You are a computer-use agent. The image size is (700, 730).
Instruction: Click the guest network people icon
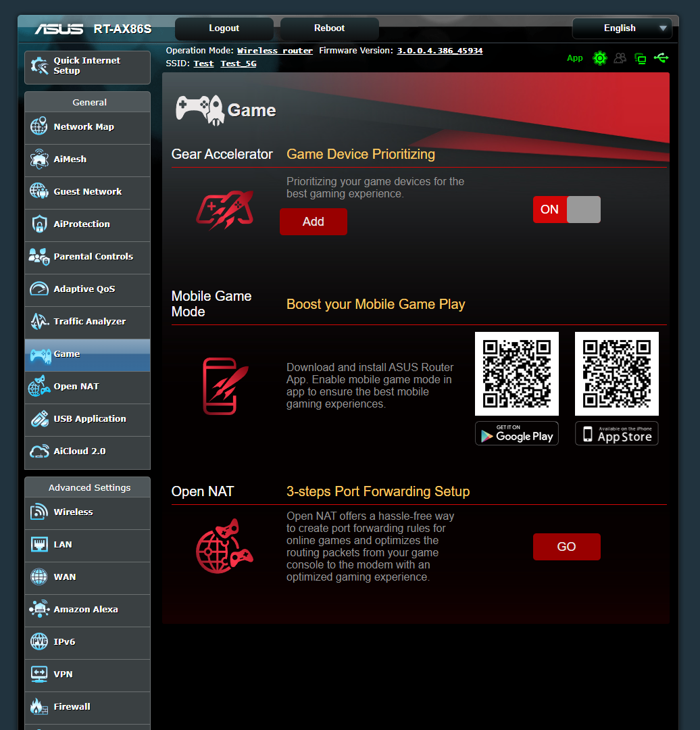tap(620, 58)
